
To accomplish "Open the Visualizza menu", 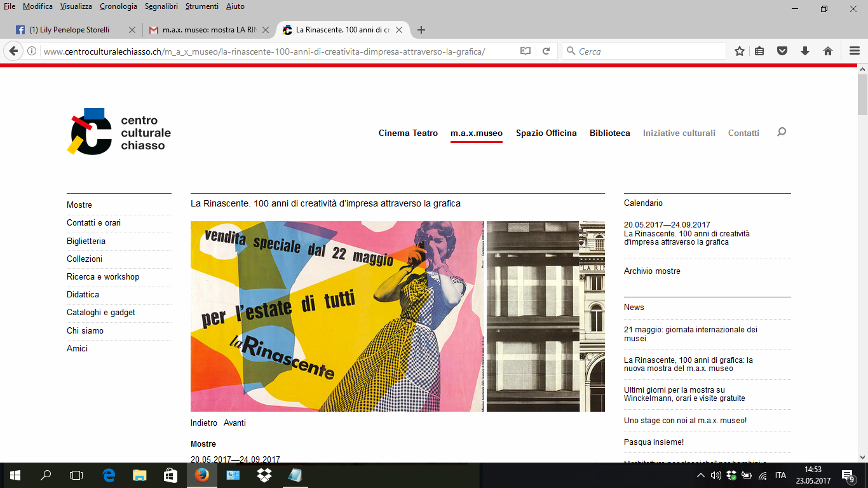I will (x=76, y=6).
